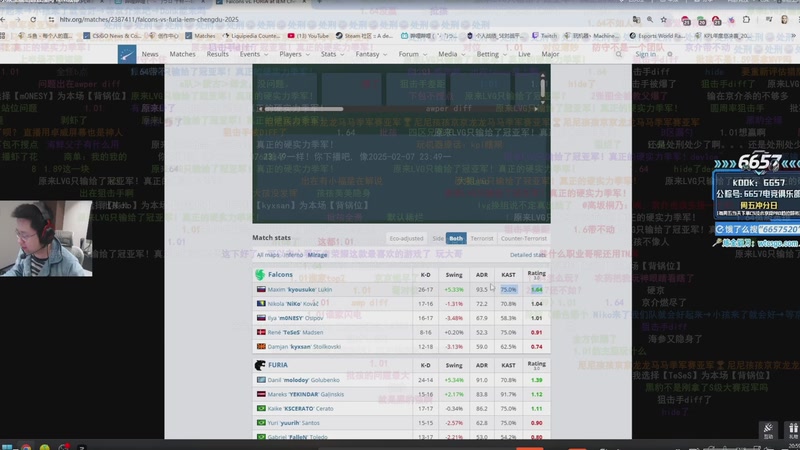Click molodoy's 1.39 rating value

pos(536,380)
